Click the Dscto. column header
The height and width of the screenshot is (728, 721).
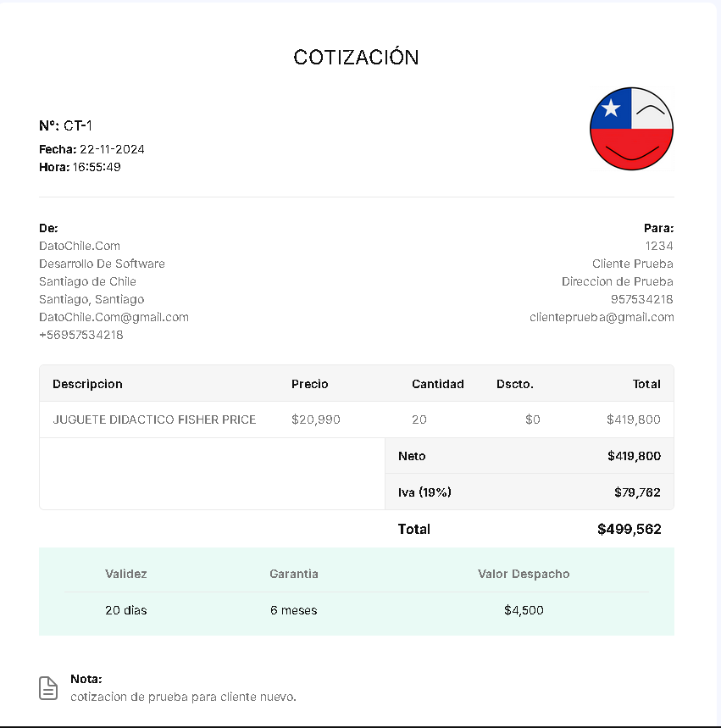[x=515, y=384]
